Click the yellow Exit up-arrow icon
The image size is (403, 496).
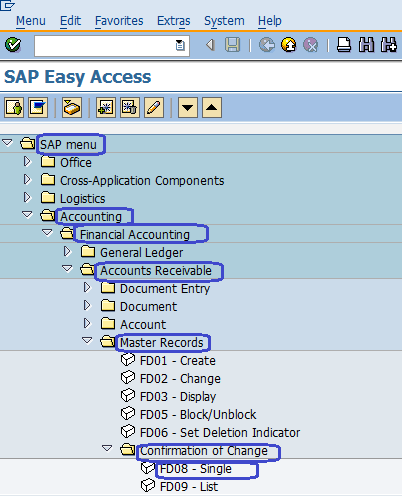pos(289,45)
